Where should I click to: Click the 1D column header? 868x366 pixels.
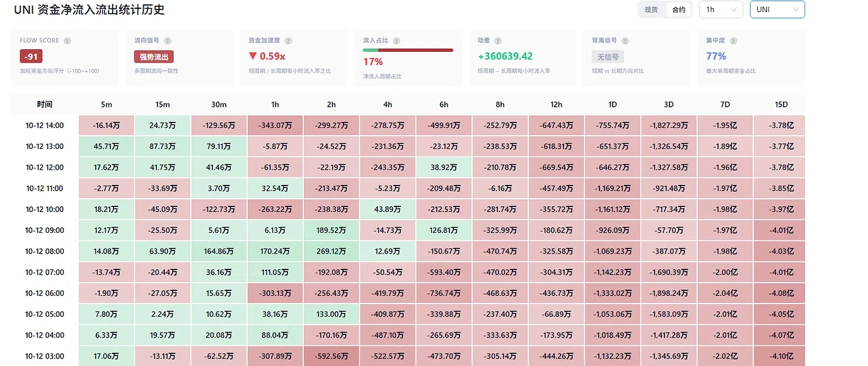(x=613, y=104)
